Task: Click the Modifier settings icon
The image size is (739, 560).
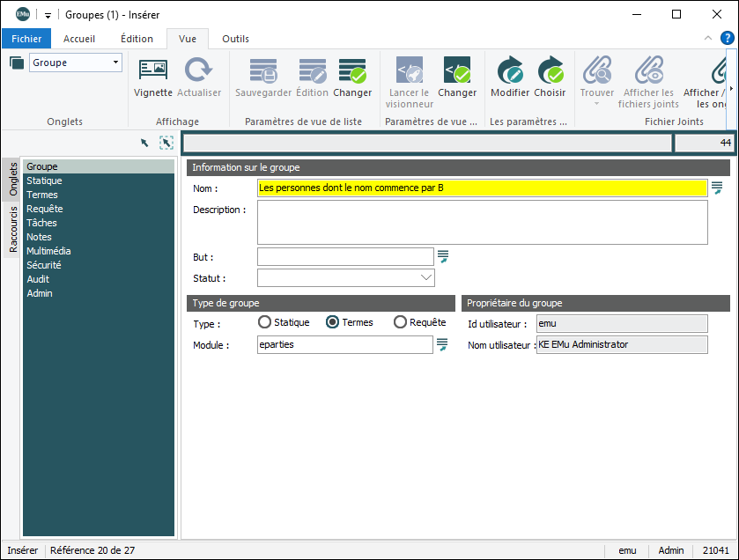Action: click(510, 70)
